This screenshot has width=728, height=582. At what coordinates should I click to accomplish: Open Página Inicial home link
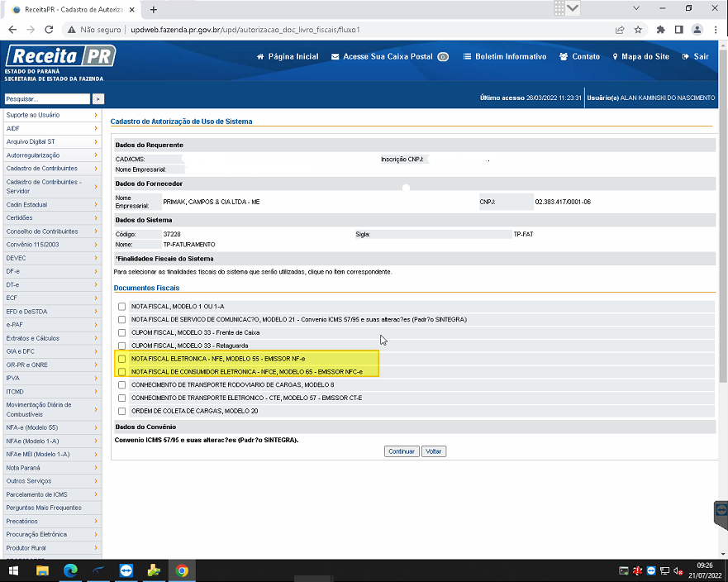pyautogui.click(x=288, y=57)
